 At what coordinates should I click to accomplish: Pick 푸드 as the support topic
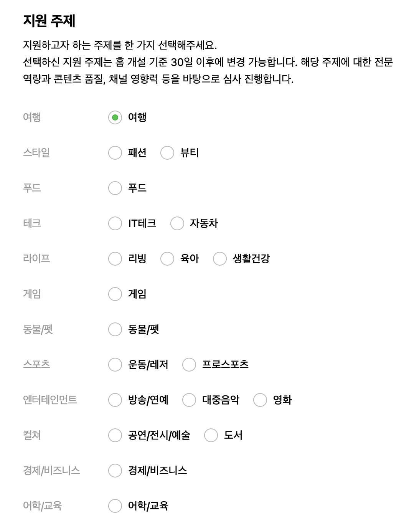click(115, 188)
